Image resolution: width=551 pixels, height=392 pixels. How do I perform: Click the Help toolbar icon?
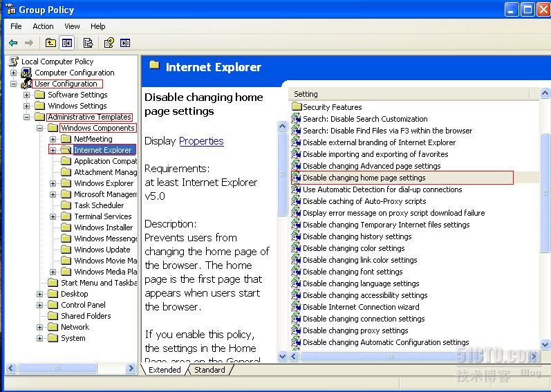[x=109, y=43]
